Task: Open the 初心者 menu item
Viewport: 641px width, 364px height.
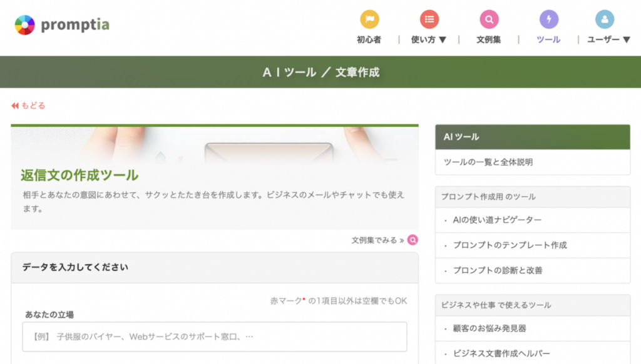Action: click(369, 39)
